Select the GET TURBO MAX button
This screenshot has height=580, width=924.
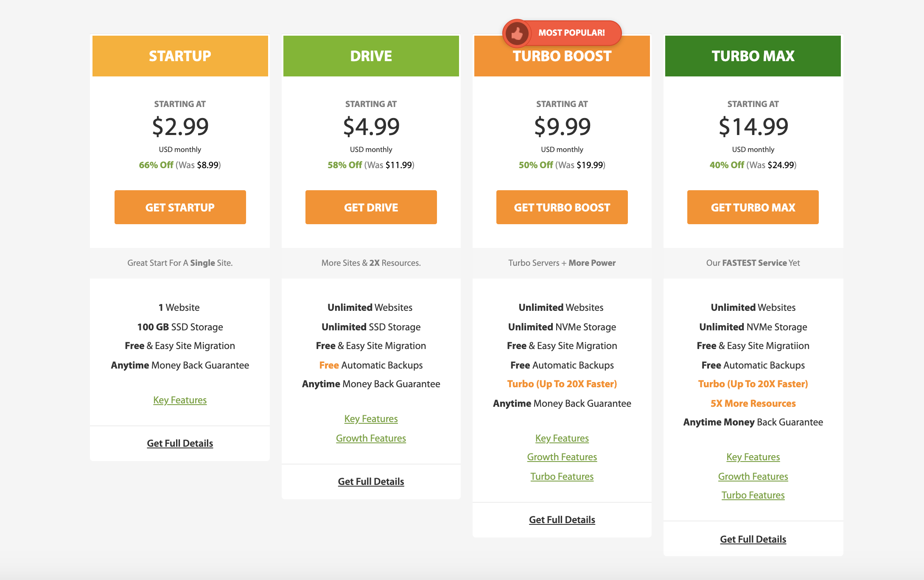pos(753,207)
